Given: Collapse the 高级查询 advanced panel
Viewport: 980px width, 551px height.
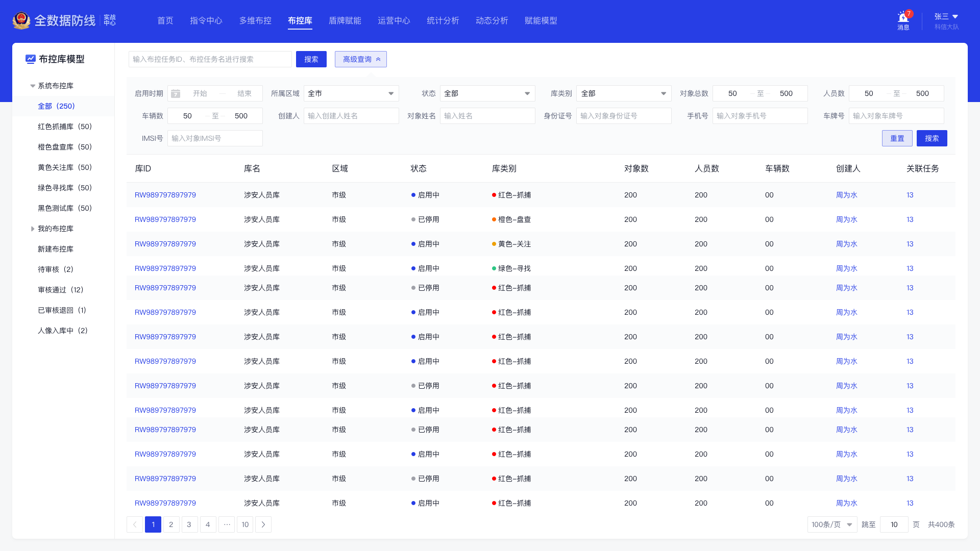Looking at the screenshot, I should [x=361, y=59].
